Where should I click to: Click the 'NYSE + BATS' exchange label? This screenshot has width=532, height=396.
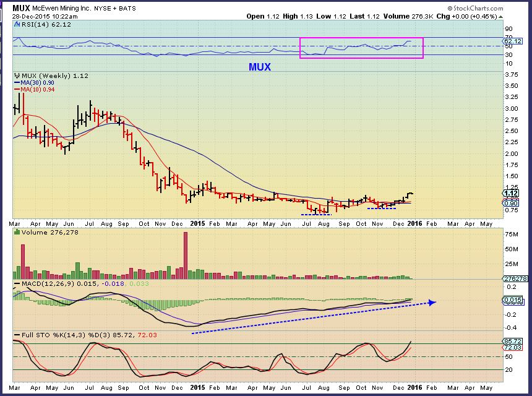point(115,8)
